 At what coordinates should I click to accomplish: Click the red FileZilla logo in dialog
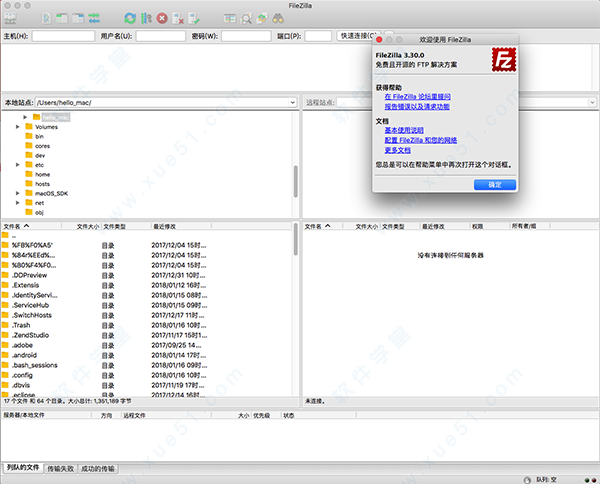(504, 60)
